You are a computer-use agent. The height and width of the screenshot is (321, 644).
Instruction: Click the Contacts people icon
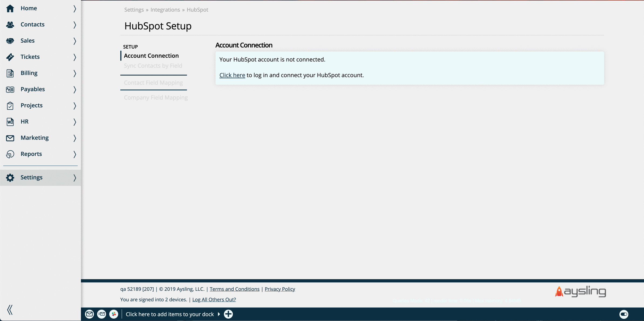point(10,25)
